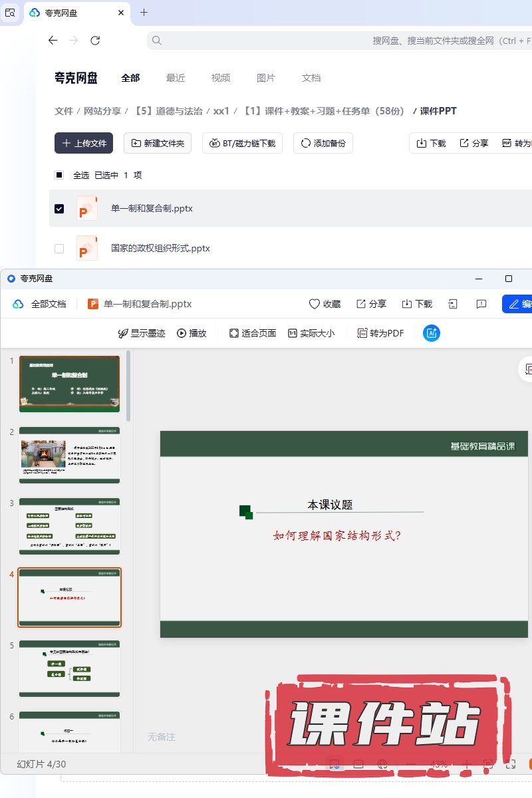The width and height of the screenshot is (532, 798).
Task: Open the xx1 breadcrumb folder
Action: coord(221,111)
